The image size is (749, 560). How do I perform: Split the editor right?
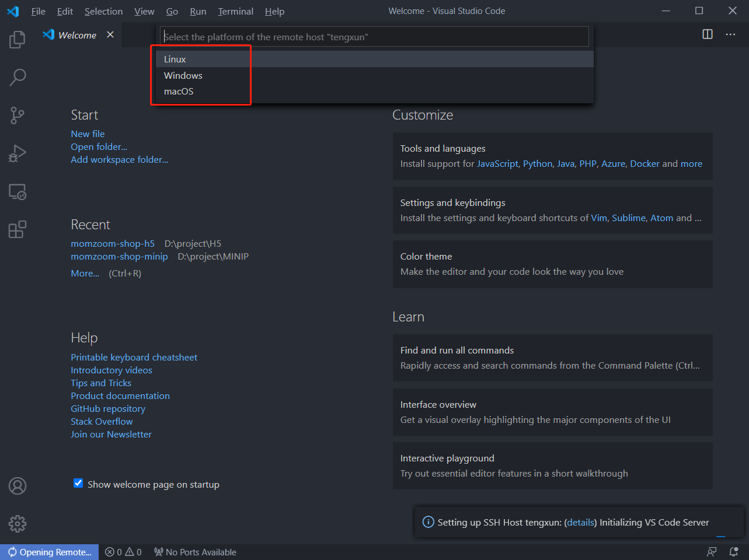coord(707,34)
